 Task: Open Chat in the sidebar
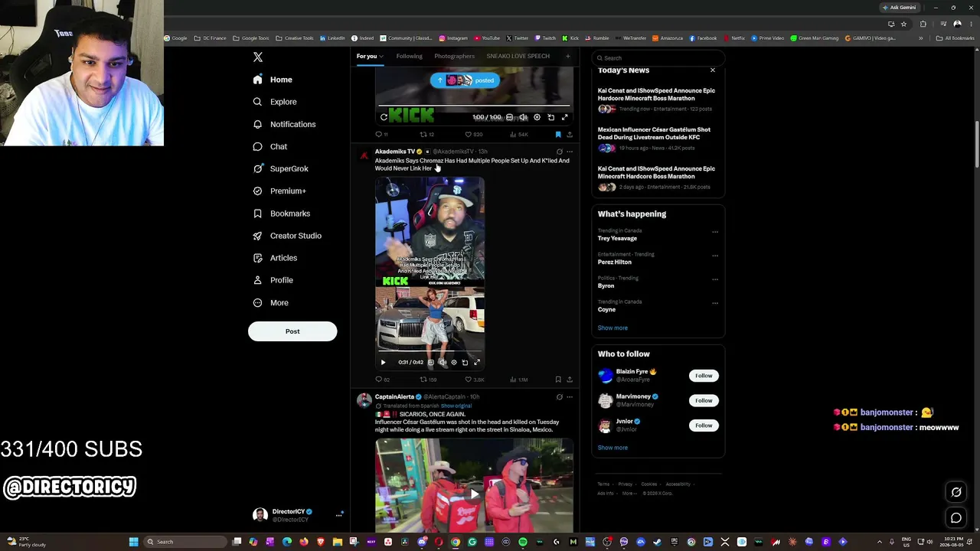point(270,146)
